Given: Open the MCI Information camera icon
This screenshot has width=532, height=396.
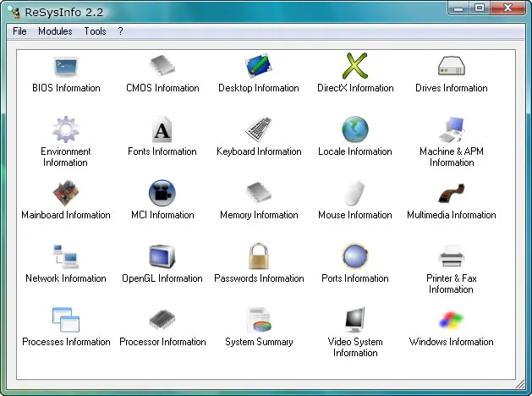Looking at the screenshot, I should click(x=162, y=193).
